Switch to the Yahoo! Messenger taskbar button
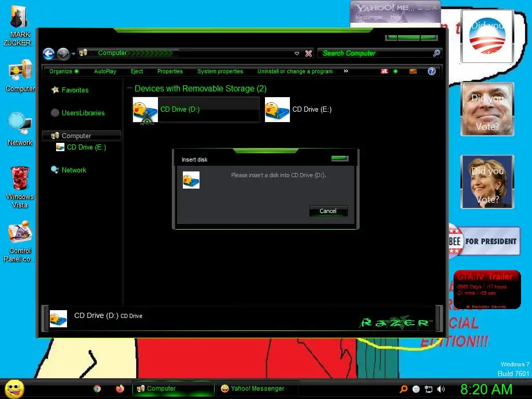Viewport: 532px width, 399px height. point(257,389)
